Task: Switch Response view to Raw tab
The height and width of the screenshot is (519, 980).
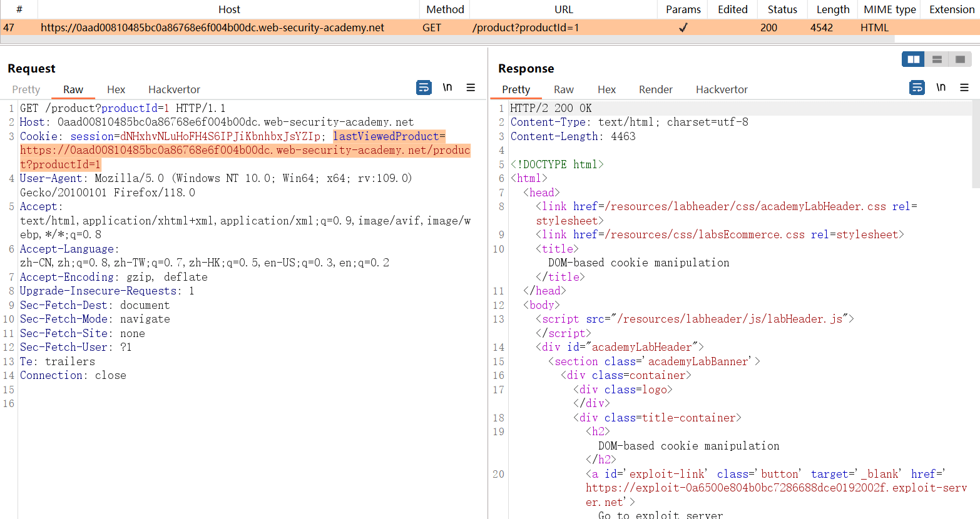Action: (x=564, y=89)
